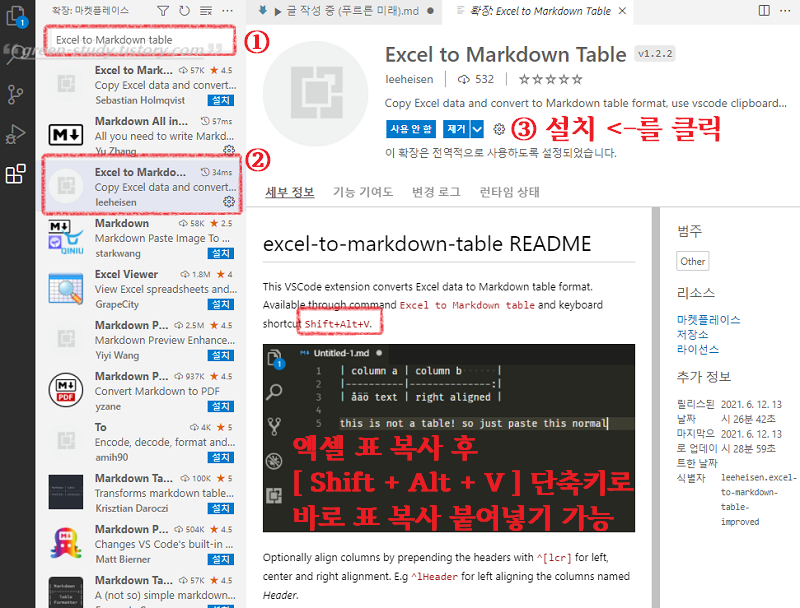Open the editor more actions menu

[x=785, y=11]
